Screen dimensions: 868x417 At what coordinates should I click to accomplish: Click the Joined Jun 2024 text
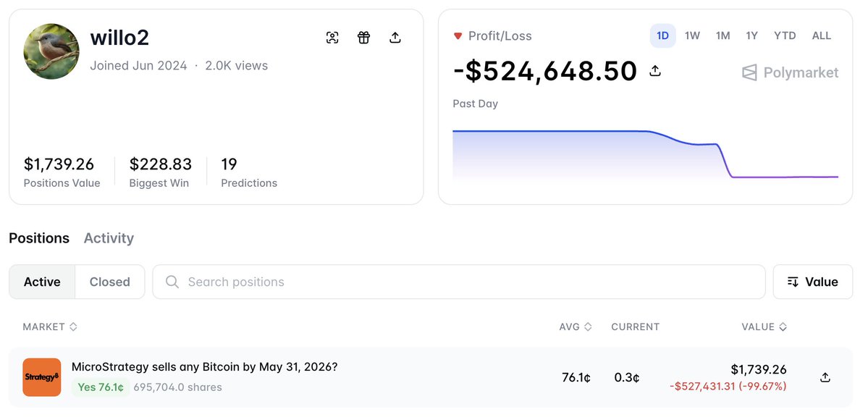tap(138, 65)
